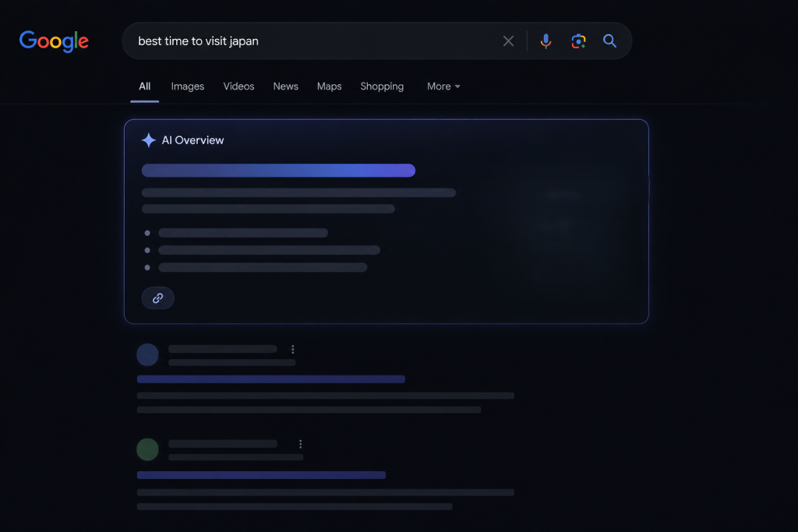Switch to the Images tab

[x=187, y=86]
